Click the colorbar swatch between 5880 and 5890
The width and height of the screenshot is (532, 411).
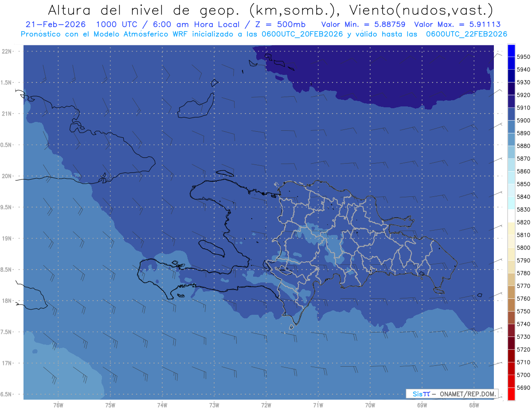(511, 140)
